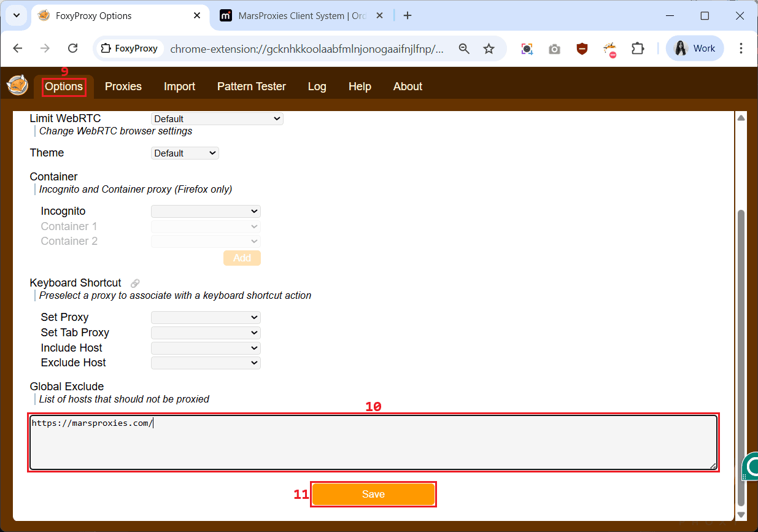Open the Pattern Tester tab

[251, 87]
